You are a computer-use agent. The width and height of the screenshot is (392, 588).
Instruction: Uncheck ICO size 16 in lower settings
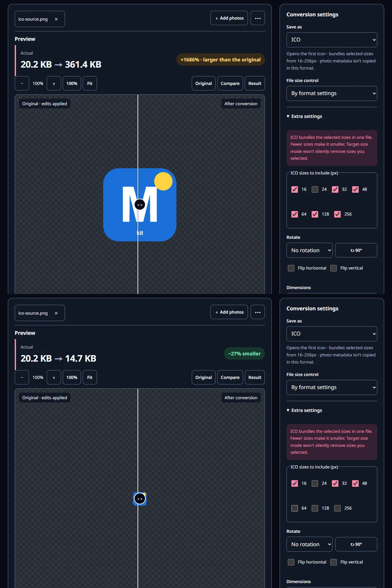click(x=295, y=483)
